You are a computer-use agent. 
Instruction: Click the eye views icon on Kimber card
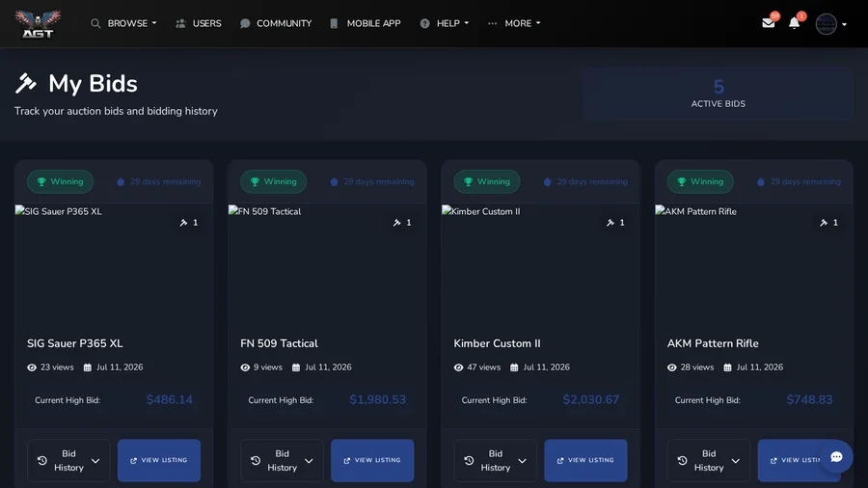[458, 367]
